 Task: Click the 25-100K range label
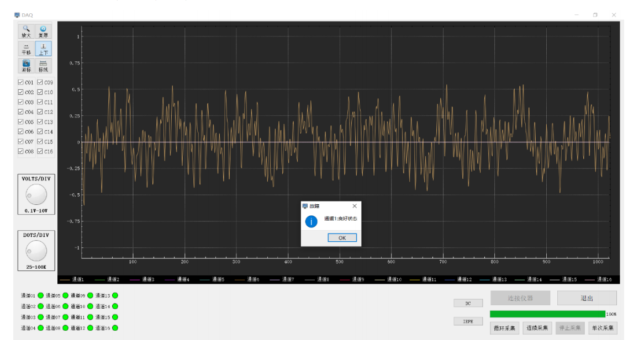pyautogui.click(x=36, y=267)
